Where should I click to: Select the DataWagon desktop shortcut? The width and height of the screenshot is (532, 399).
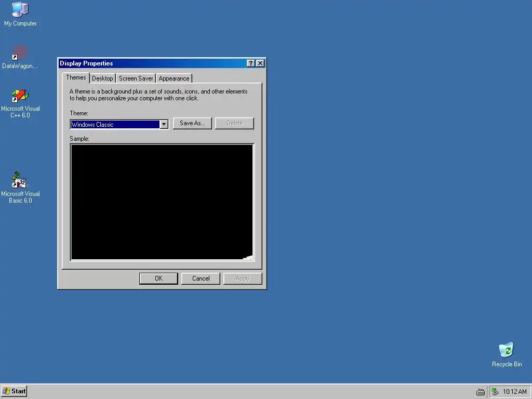20,57
